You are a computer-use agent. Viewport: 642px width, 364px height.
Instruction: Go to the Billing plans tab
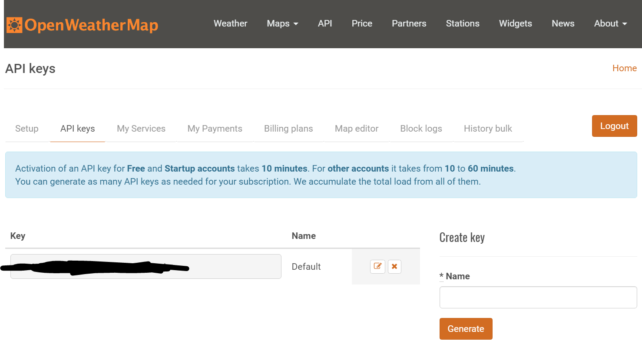288,129
